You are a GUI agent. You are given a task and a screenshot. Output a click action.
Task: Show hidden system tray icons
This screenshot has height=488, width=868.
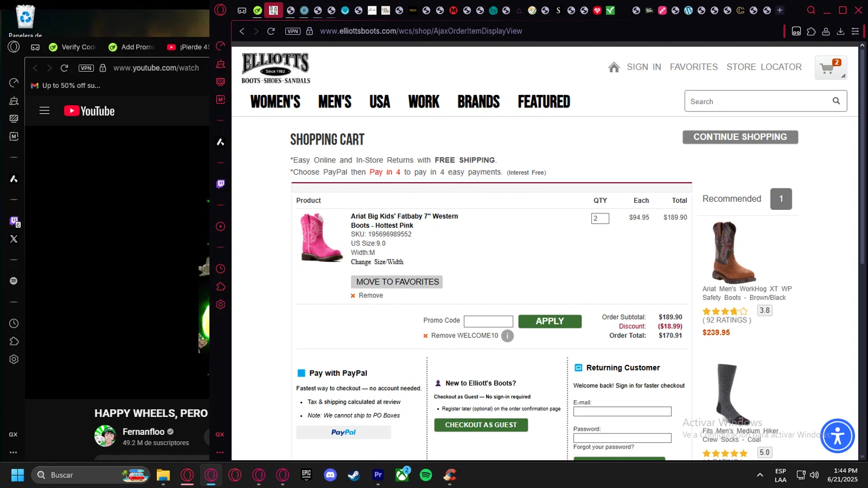[x=759, y=475]
